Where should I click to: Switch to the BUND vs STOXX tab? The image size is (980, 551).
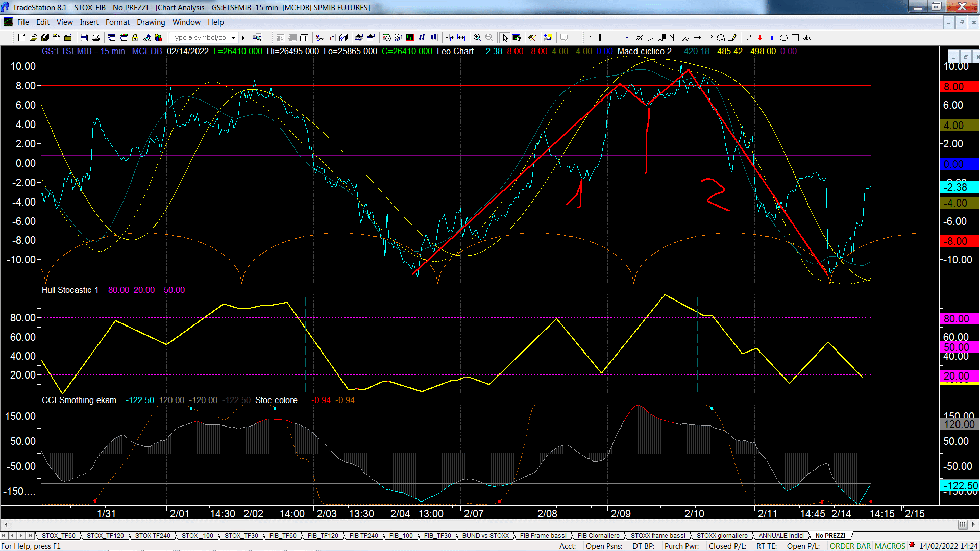pyautogui.click(x=485, y=535)
